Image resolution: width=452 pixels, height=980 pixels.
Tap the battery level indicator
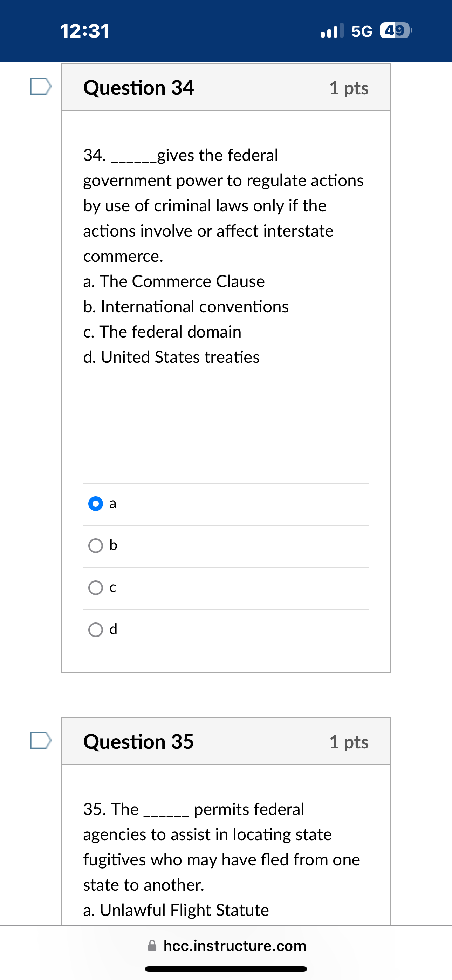point(395,30)
